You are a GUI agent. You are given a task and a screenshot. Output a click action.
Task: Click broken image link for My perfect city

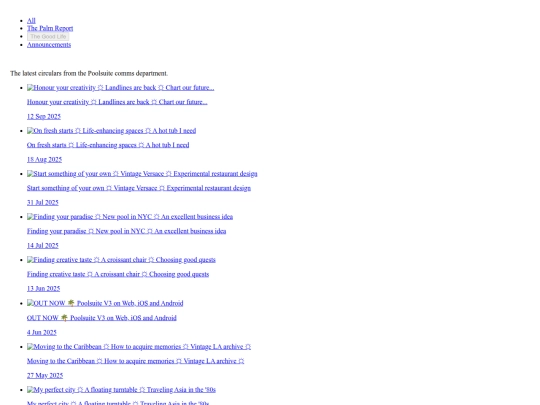[x=121, y=390]
